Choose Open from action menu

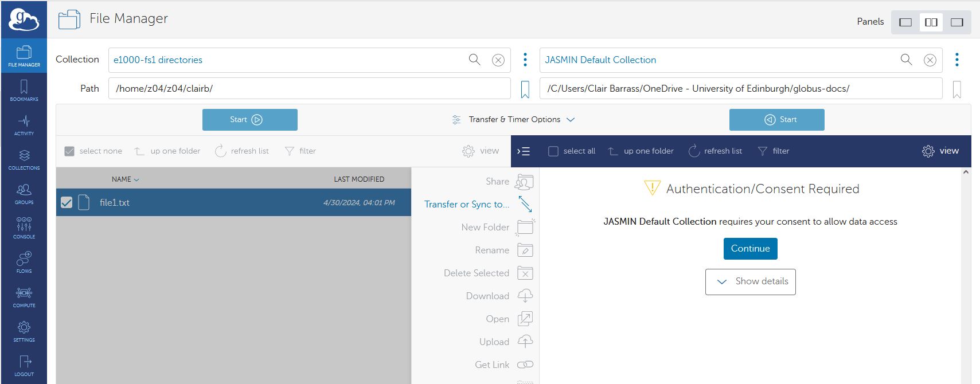click(x=509, y=319)
